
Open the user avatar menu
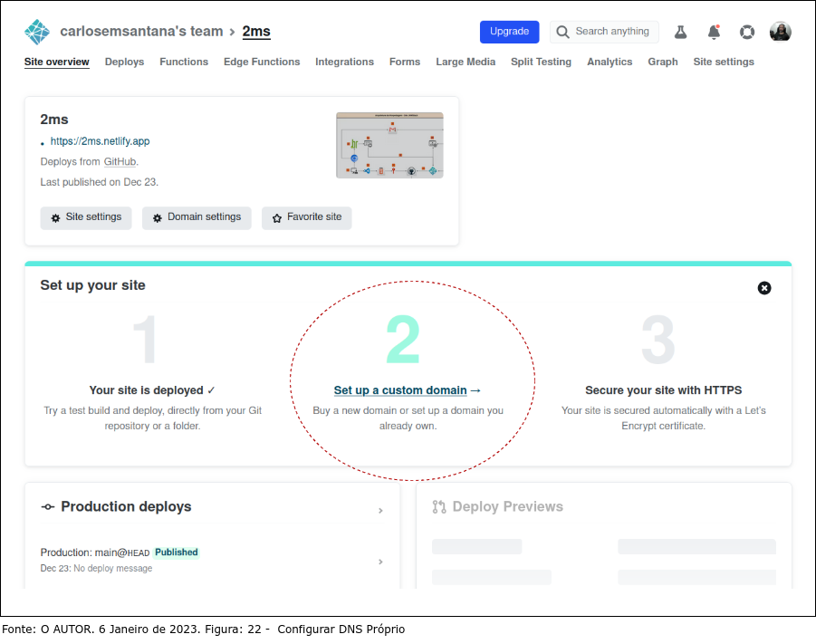780,32
